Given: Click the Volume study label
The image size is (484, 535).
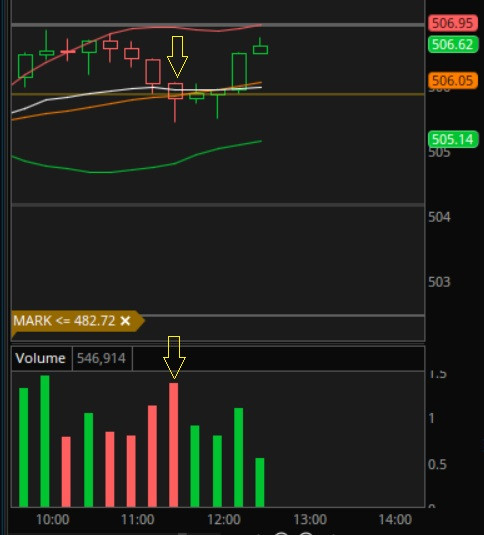Looking at the screenshot, I should click(41, 358).
